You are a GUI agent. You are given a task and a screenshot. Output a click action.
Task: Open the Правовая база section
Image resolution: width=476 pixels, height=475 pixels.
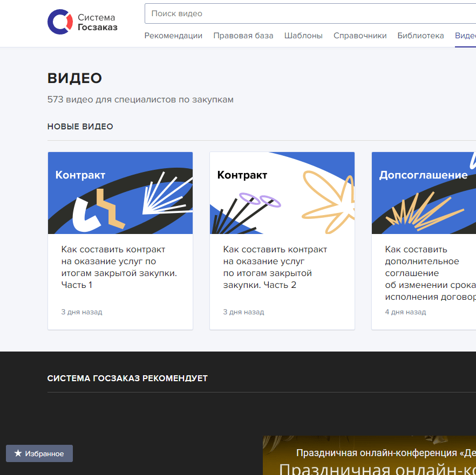243,36
